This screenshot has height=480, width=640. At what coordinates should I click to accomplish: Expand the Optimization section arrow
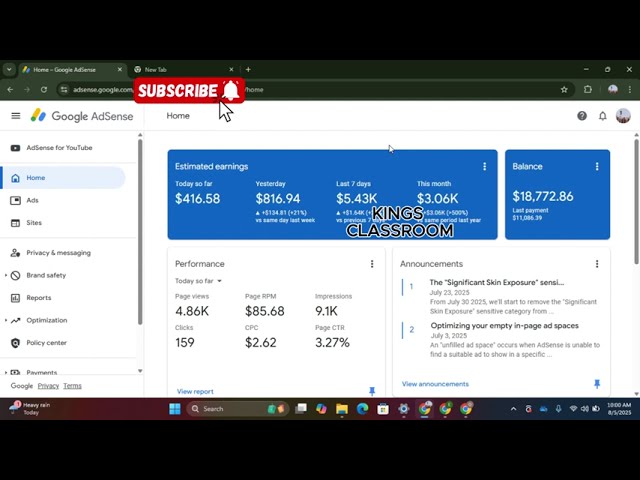(6, 320)
